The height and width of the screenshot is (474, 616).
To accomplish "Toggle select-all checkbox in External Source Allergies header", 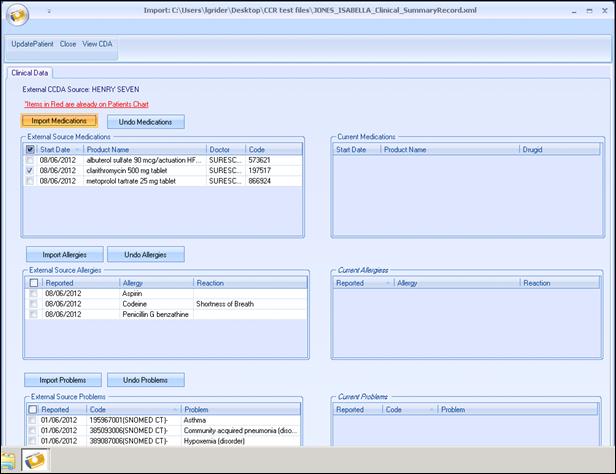I will click(x=33, y=283).
